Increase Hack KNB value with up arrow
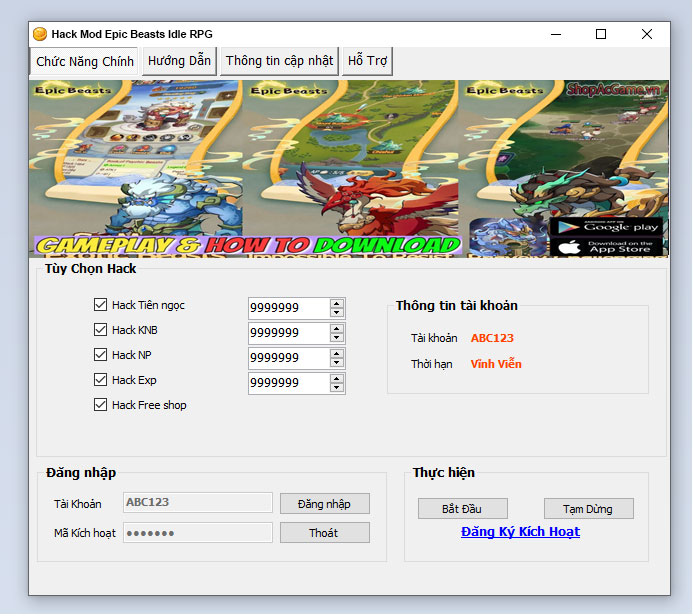 coord(337,329)
